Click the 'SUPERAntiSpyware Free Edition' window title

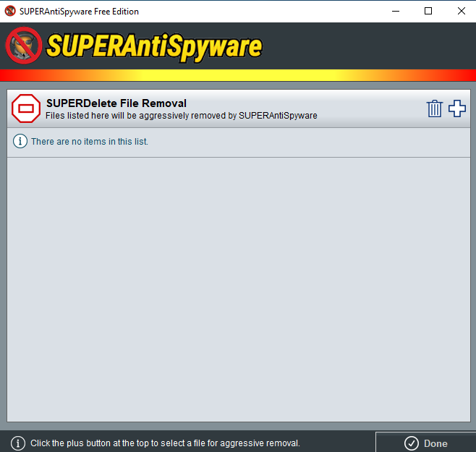(x=79, y=12)
